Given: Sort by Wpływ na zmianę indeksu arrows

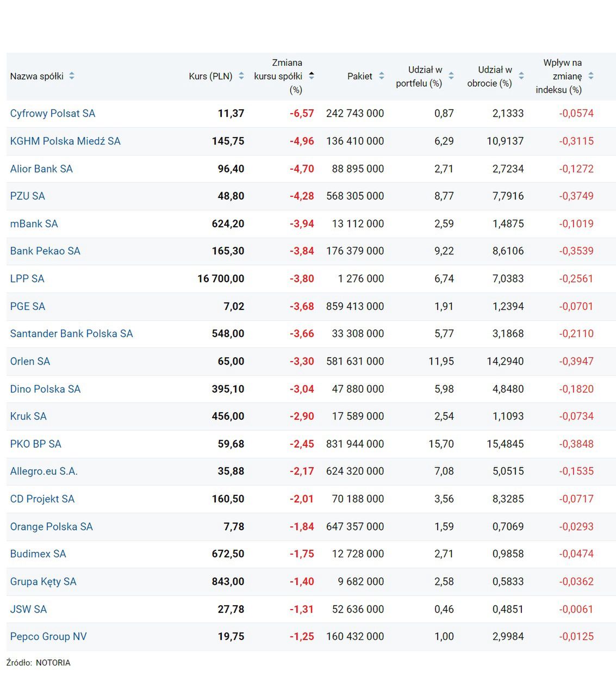Looking at the screenshot, I should coord(591,76).
